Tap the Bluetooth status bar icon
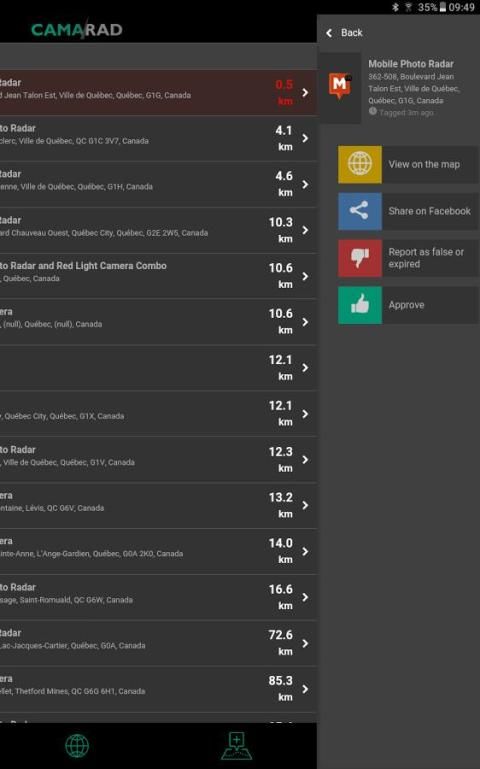The image size is (480, 769). (396, 7)
